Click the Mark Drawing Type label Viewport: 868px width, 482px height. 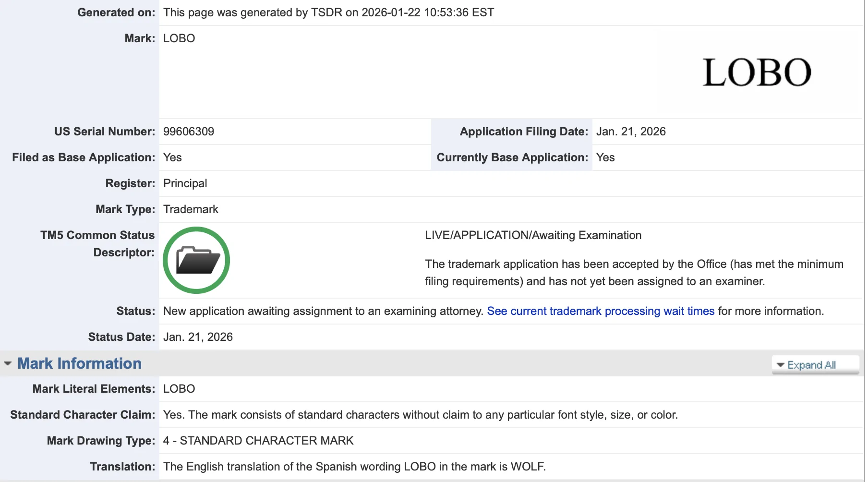[x=101, y=441]
